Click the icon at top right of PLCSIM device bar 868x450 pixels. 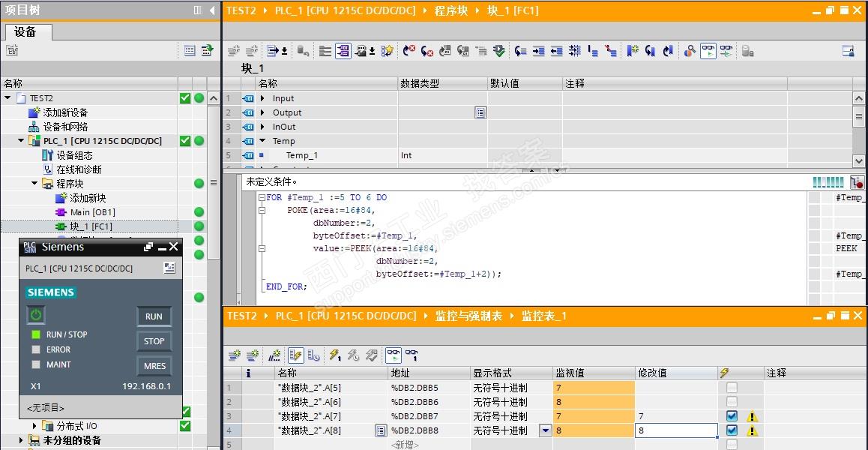coord(169,268)
